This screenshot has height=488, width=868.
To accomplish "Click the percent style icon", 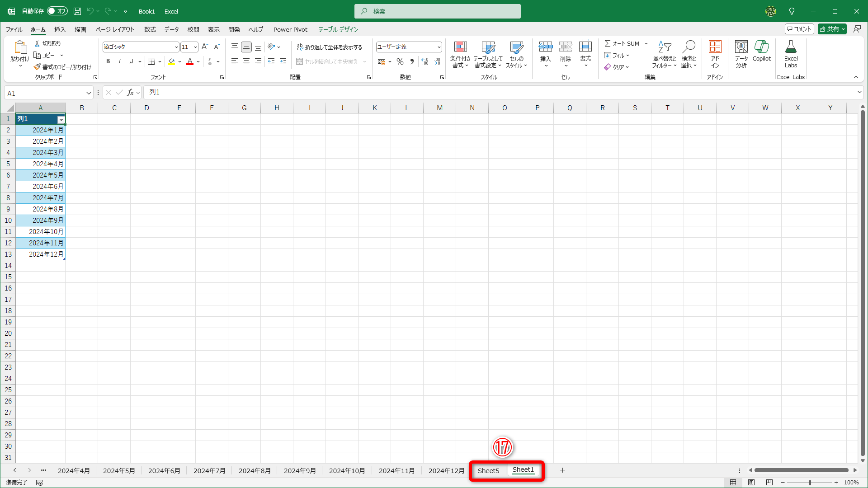I will (400, 61).
